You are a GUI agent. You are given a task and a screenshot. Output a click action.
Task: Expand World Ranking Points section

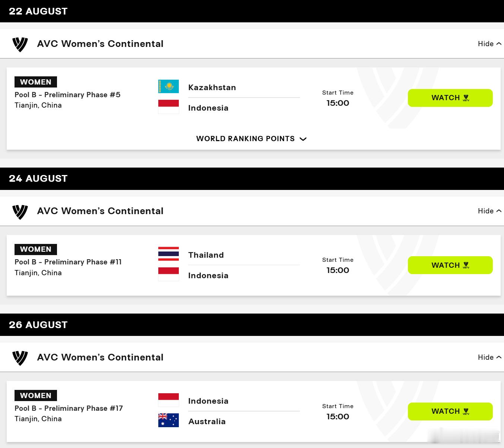(251, 139)
